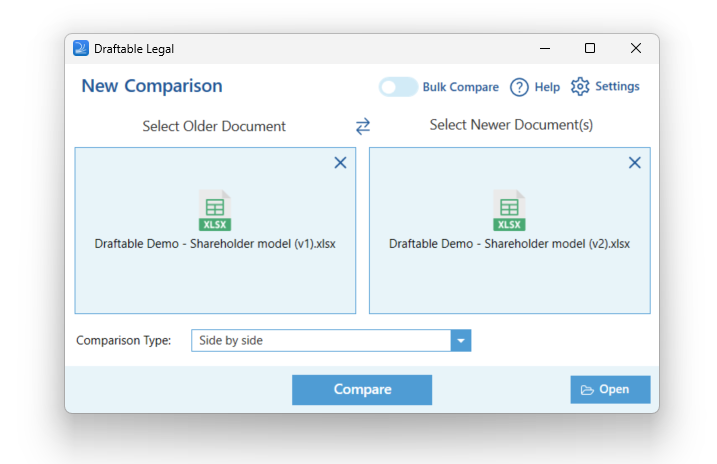Click the Select Older Document heading
The image size is (717, 464).
tap(214, 126)
